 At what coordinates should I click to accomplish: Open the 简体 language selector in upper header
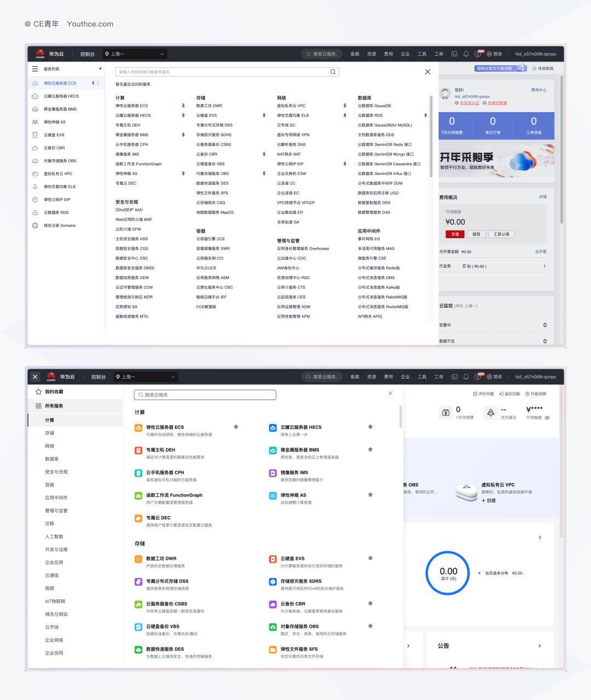494,54
